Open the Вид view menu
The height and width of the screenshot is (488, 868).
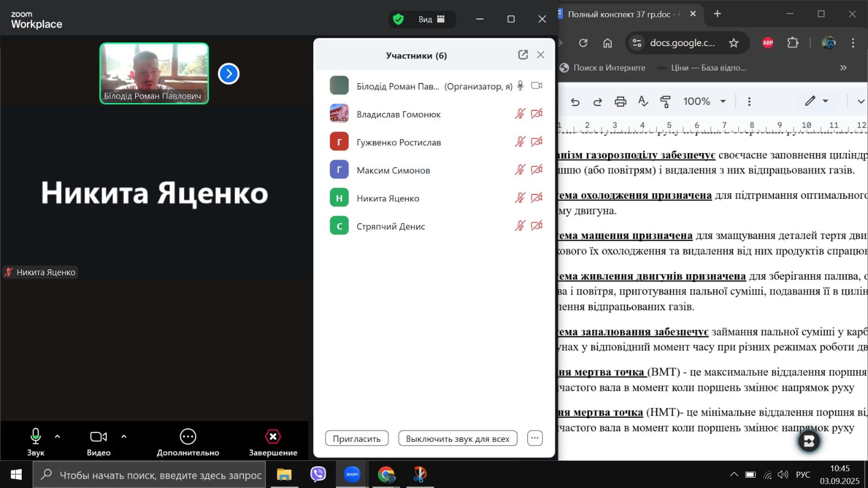[x=431, y=20]
